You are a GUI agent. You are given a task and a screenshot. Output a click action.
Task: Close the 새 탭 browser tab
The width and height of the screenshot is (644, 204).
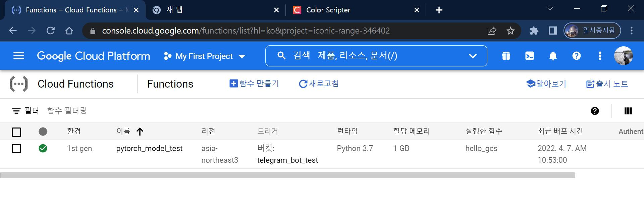coord(276,10)
